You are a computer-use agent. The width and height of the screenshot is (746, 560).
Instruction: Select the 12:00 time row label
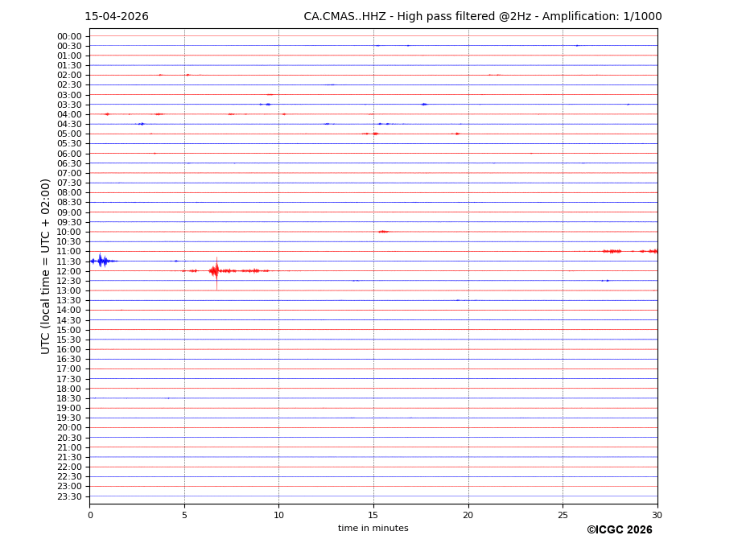click(x=69, y=271)
